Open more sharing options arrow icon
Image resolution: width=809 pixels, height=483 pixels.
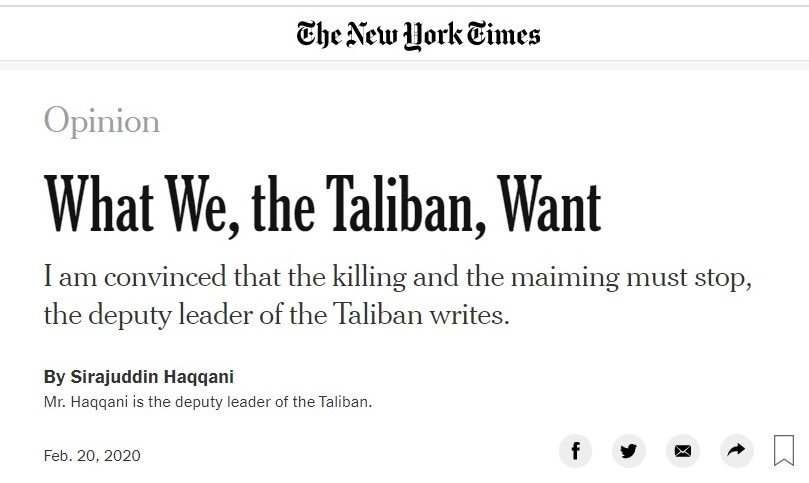click(736, 451)
